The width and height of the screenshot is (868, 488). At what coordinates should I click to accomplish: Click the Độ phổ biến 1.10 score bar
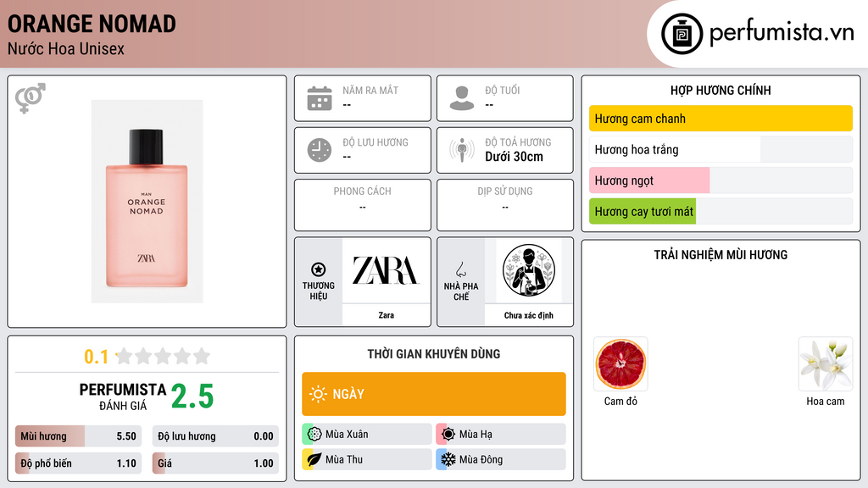click(x=78, y=463)
